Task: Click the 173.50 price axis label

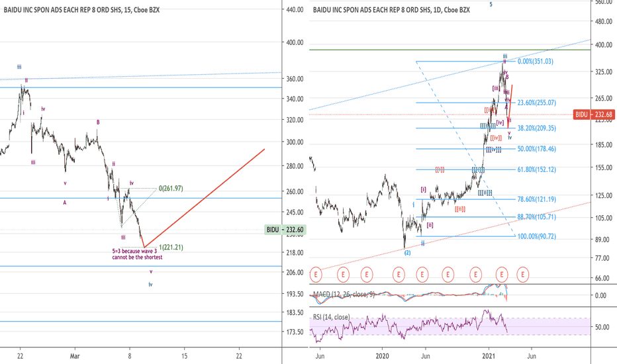Action: [x=295, y=332]
